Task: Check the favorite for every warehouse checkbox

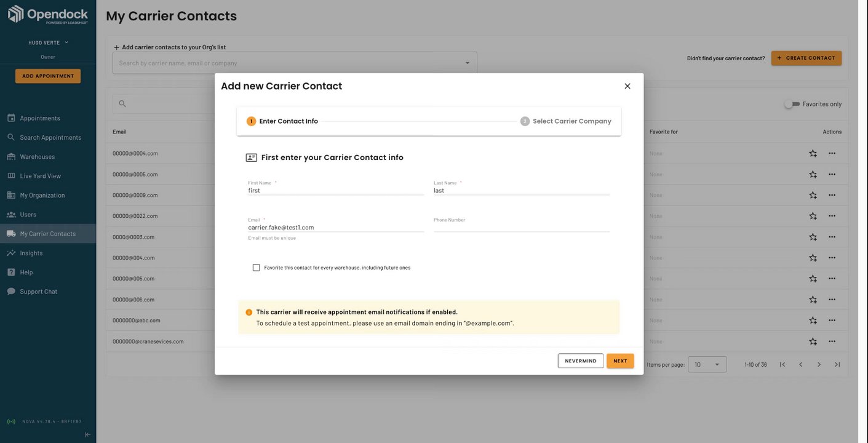Action: tap(257, 268)
